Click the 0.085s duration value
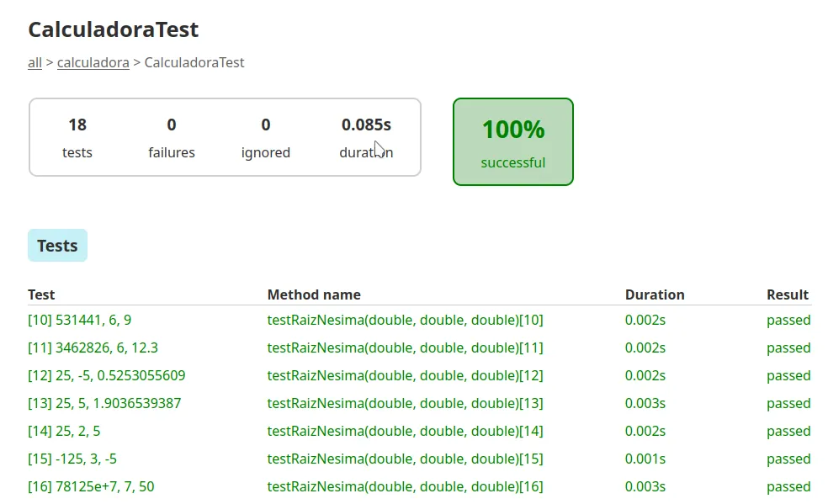This screenshot has width=828, height=504. (x=366, y=125)
